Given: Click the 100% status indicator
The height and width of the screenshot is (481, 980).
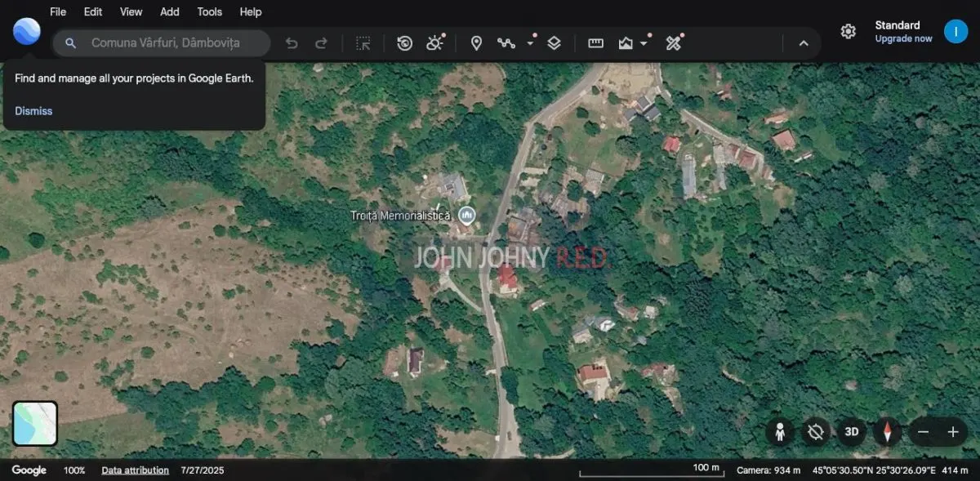Looking at the screenshot, I should click(x=74, y=470).
